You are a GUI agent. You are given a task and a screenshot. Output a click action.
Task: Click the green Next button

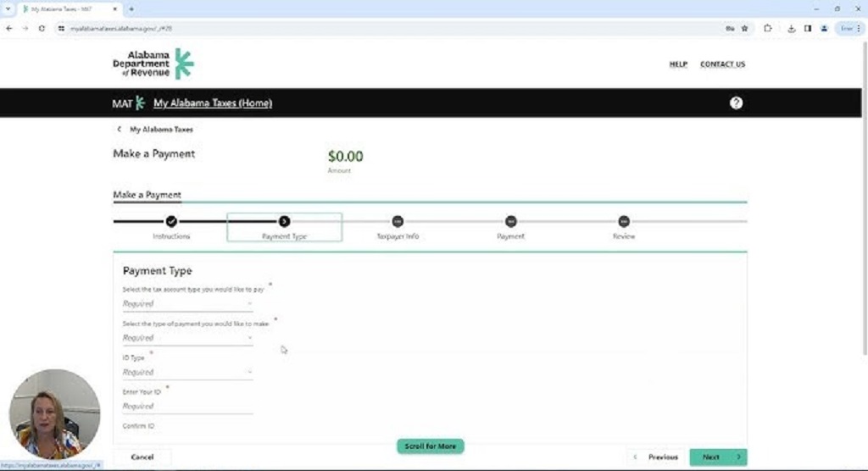point(717,457)
